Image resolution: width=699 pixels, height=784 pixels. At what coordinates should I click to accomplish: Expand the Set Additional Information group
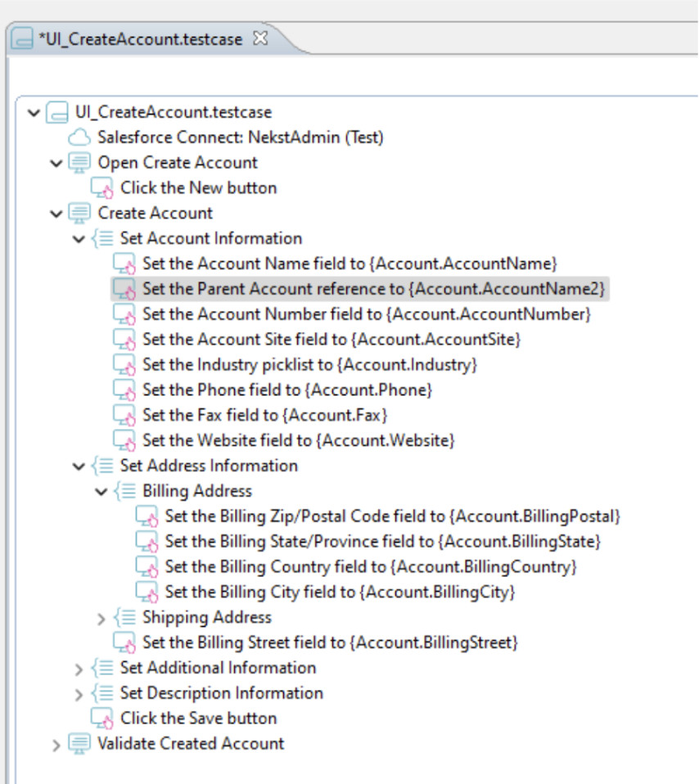pyautogui.click(x=79, y=669)
